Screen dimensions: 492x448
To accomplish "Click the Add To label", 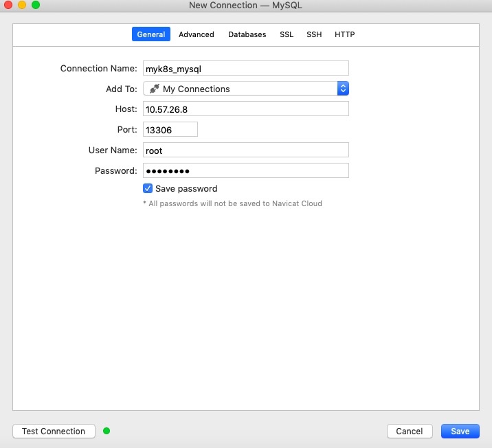I will [x=122, y=89].
